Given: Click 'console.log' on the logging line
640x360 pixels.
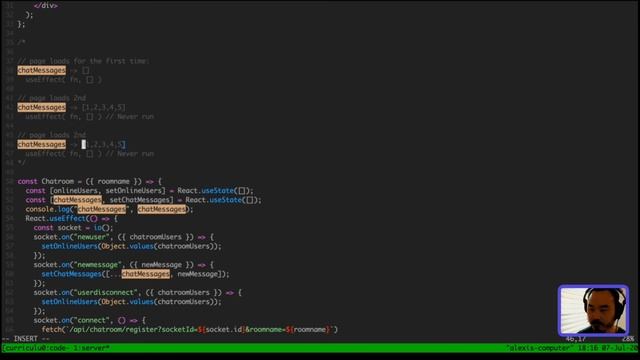Looking at the screenshot, I should point(48,209).
